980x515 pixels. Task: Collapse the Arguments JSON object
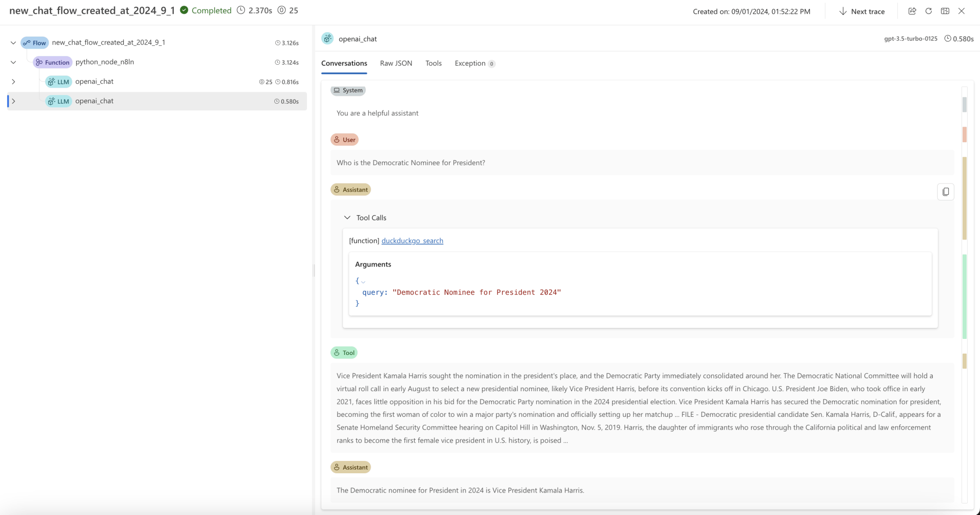(x=363, y=282)
